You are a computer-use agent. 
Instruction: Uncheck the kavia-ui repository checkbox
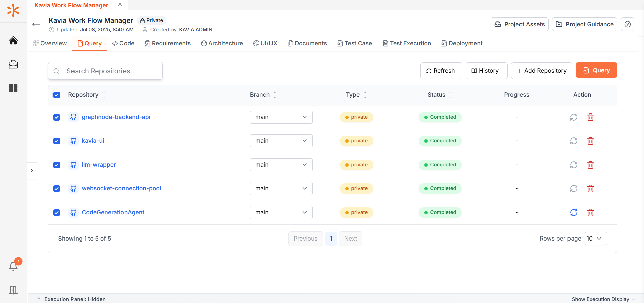pyautogui.click(x=57, y=141)
